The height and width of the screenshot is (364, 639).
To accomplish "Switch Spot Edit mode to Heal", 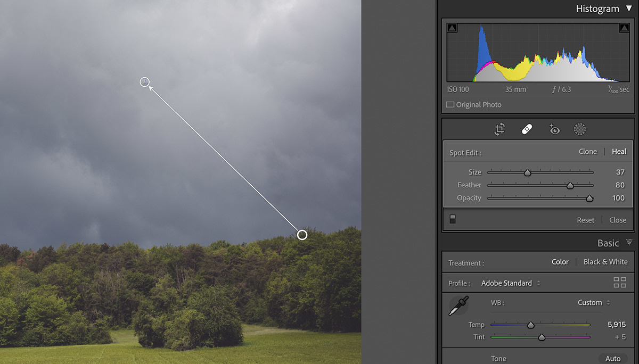I will click(x=619, y=152).
